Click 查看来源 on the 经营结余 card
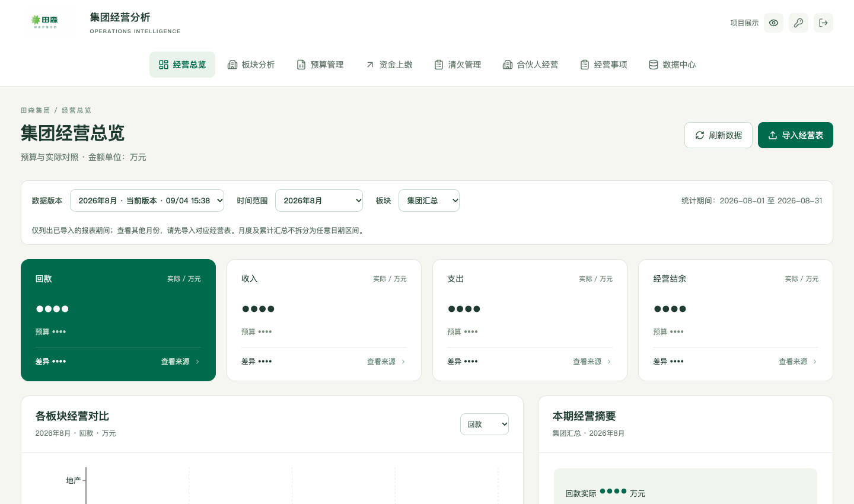 (798, 362)
